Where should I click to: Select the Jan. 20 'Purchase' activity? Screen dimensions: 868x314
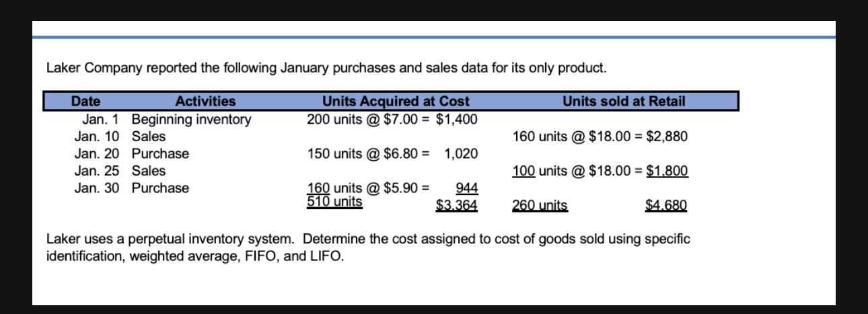[x=160, y=154]
